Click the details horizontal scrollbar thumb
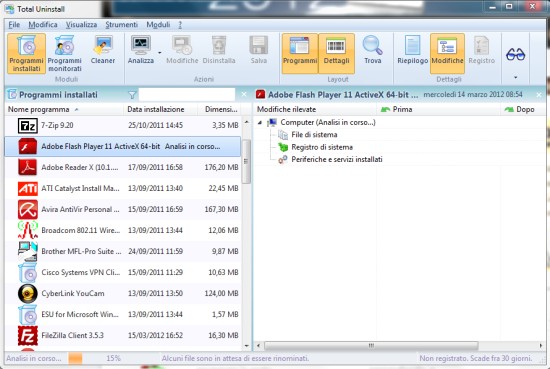Screen dimensions: 550x369 pyautogui.click(x=371, y=346)
